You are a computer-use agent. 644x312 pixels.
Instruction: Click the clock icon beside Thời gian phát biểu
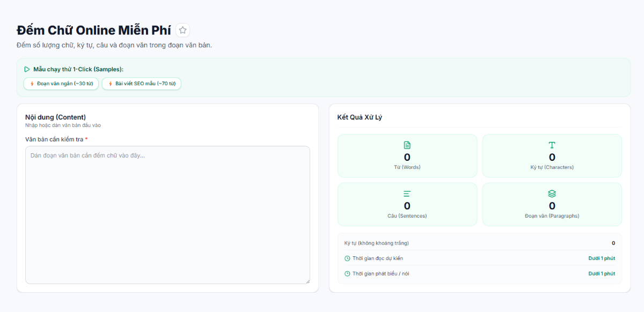click(x=347, y=273)
